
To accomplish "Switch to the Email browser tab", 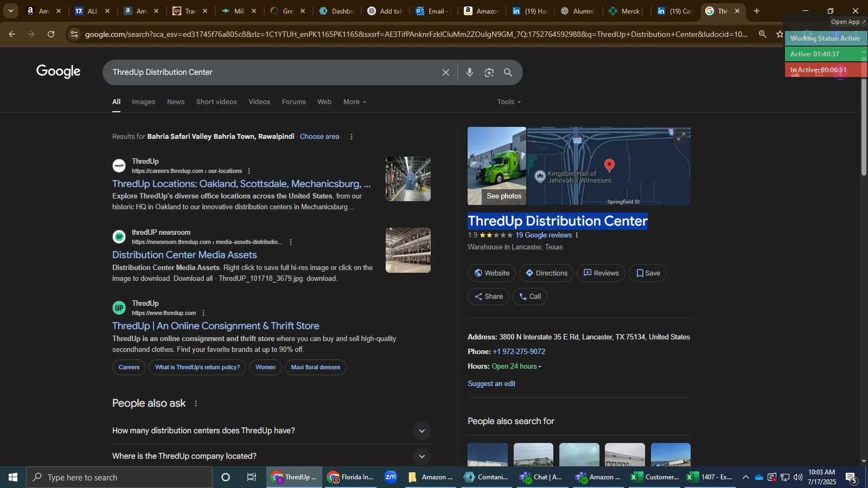I will [433, 11].
